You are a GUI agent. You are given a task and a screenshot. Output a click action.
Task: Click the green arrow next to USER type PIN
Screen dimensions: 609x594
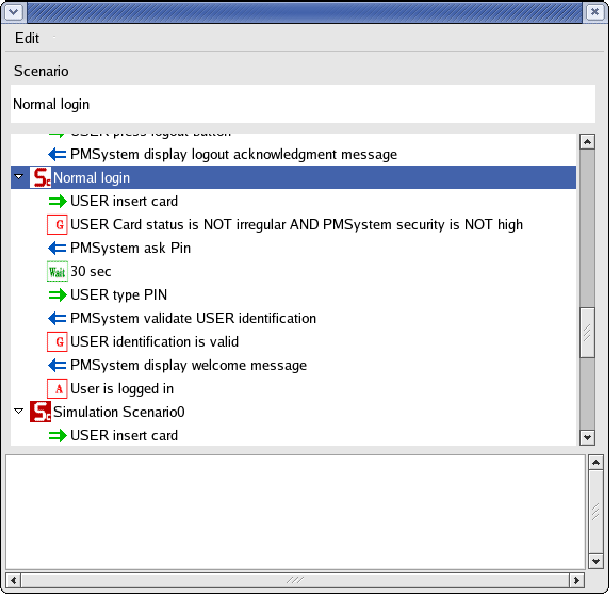(x=57, y=295)
